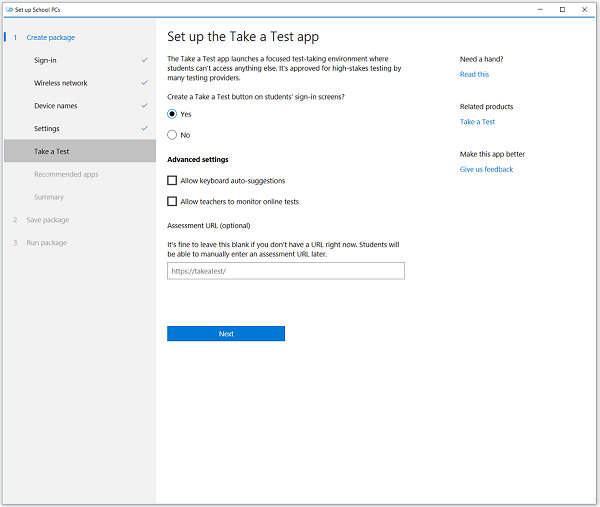Open the Device names step

pyautogui.click(x=55, y=106)
